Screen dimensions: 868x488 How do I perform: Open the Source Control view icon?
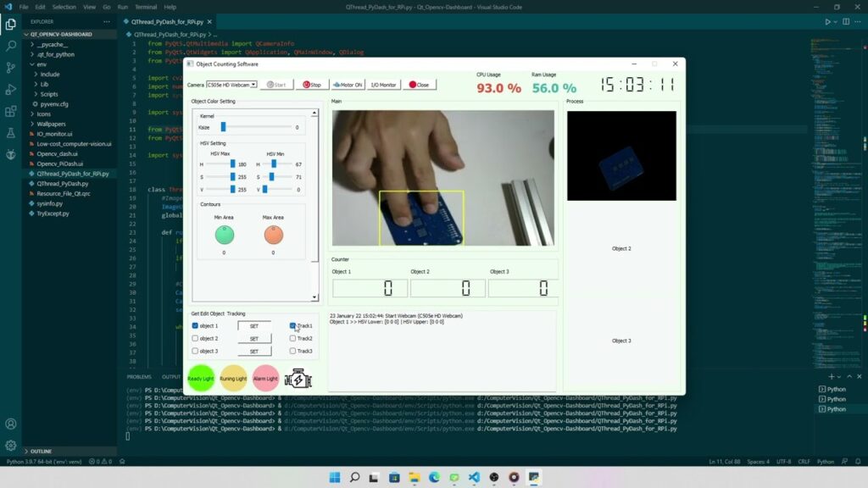[x=10, y=68]
